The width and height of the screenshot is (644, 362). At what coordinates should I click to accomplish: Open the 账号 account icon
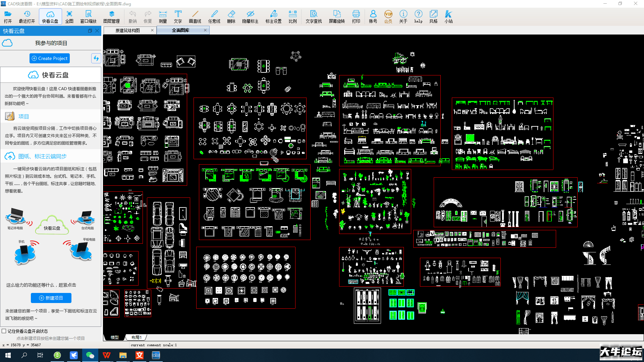(373, 16)
